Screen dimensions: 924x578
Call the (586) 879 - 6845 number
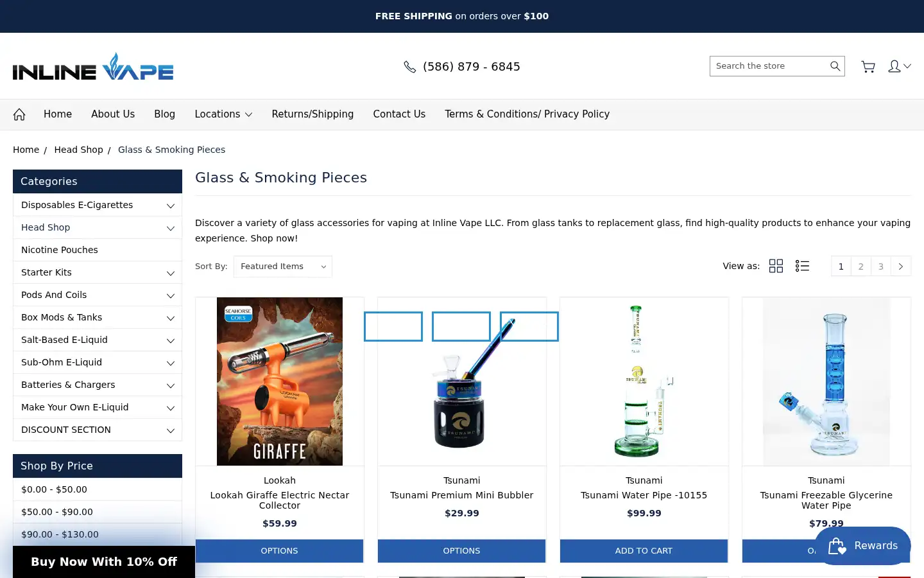[472, 67]
